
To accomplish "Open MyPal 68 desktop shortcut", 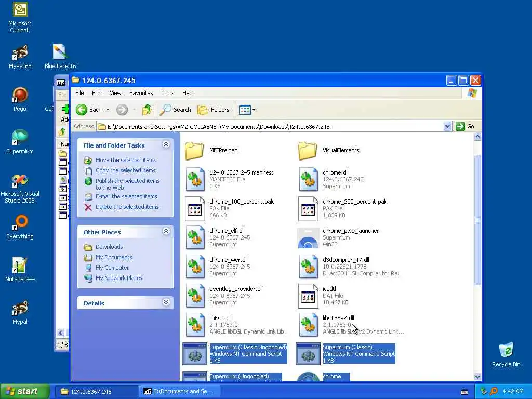I will tap(20, 57).
